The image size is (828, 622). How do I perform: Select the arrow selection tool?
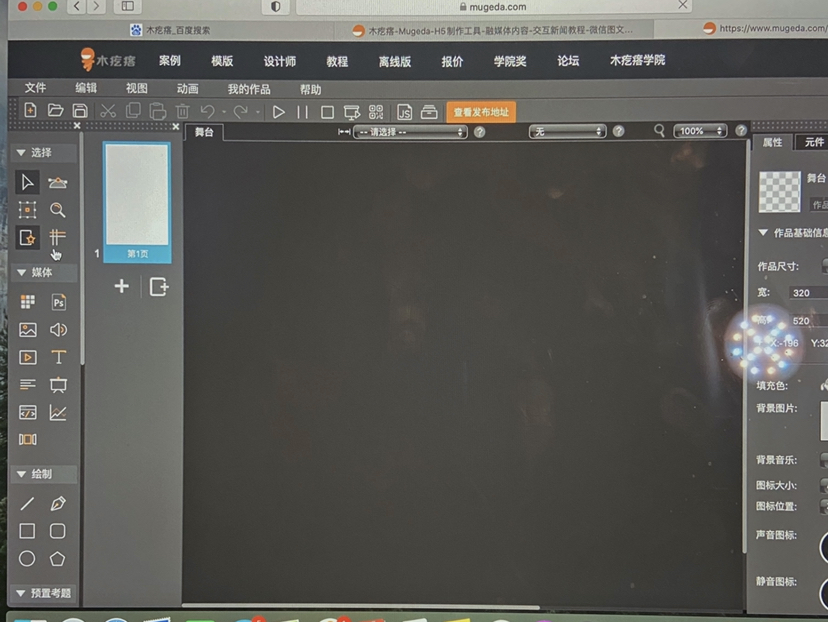point(27,183)
